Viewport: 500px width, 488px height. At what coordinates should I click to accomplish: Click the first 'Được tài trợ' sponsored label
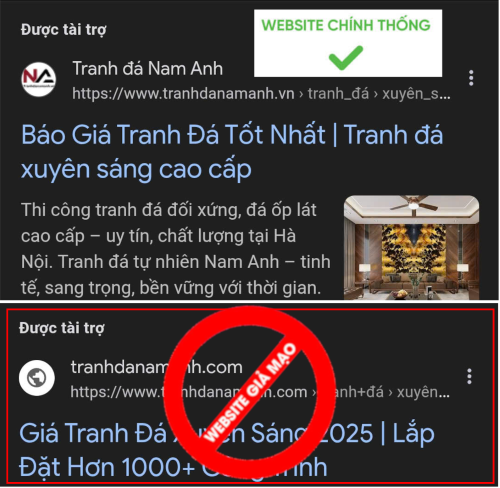[x=63, y=30]
